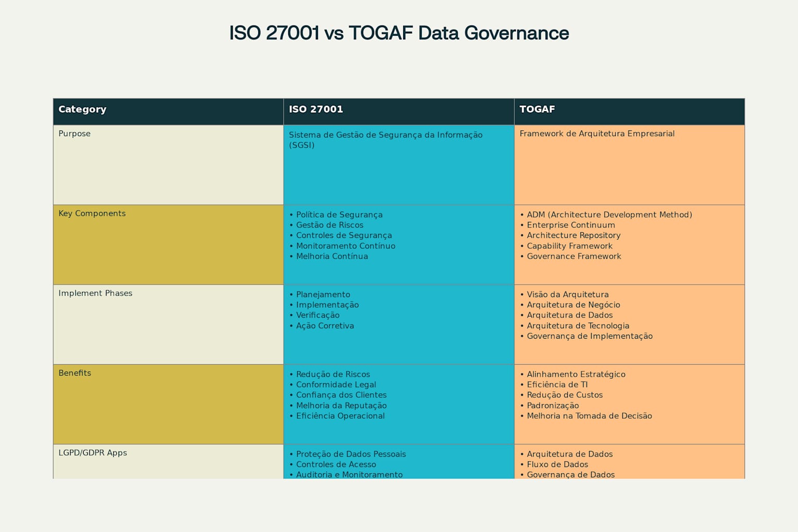
Task: Select the SGSI purpose cell under ISO 27001
Action: point(385,140)
